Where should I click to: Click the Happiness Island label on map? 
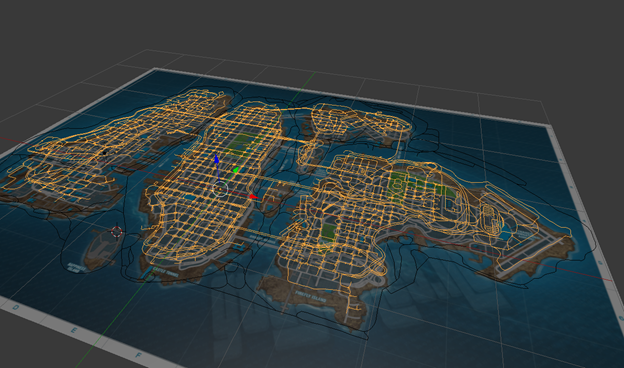(x=77, y=267)
